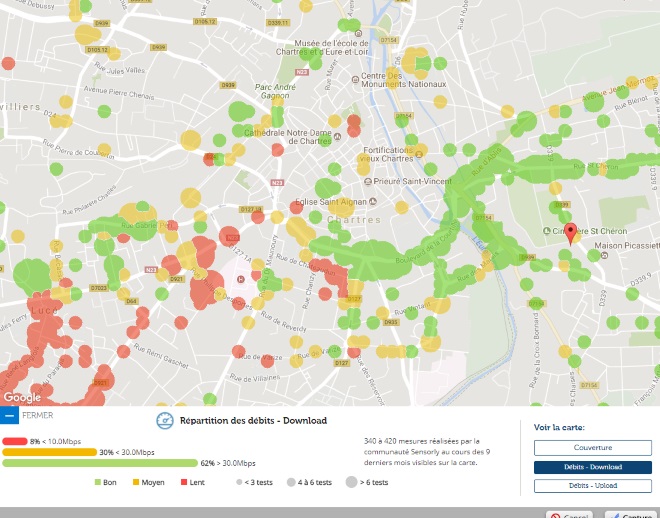This screenshot has height=518, width=660.
Task: Click the '8% < 10.0Mbps' label
Action: 56,441
